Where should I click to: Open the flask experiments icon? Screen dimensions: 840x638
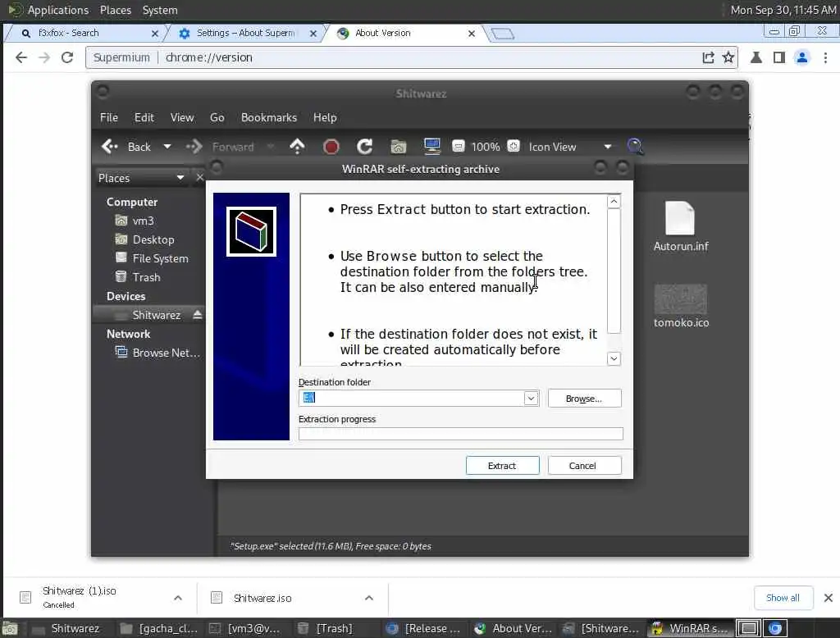pos(756,57)
